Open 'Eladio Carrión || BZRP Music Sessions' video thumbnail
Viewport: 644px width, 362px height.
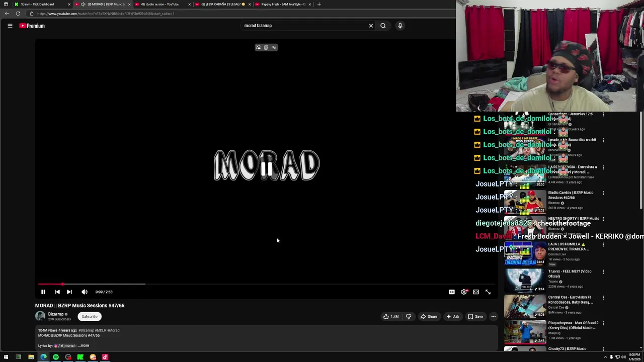[x=525, y=203]
